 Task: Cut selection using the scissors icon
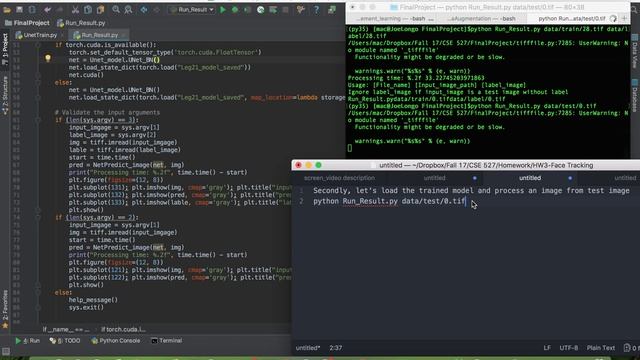tap(75, 9)
